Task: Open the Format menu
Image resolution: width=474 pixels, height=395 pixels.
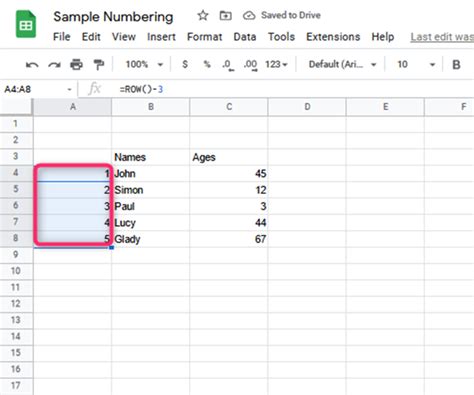Action: pos(204,37)
